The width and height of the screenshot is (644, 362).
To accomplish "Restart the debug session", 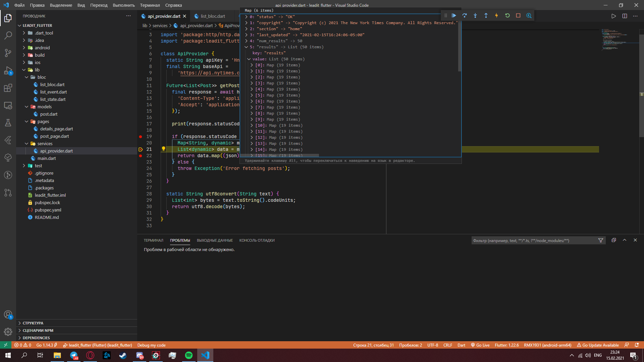I will [x=507, y=15].
